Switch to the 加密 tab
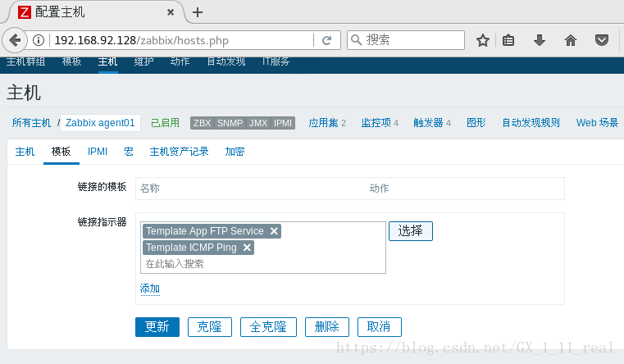Image resolution: width=624 pixels, height=364 pixels. 235,152
